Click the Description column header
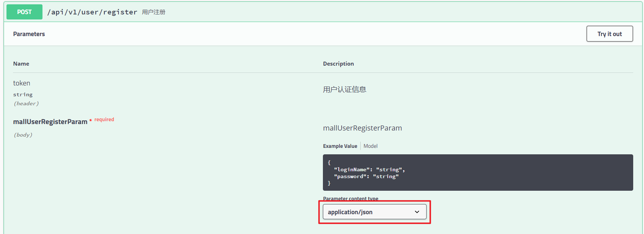 tap(338, 64)
